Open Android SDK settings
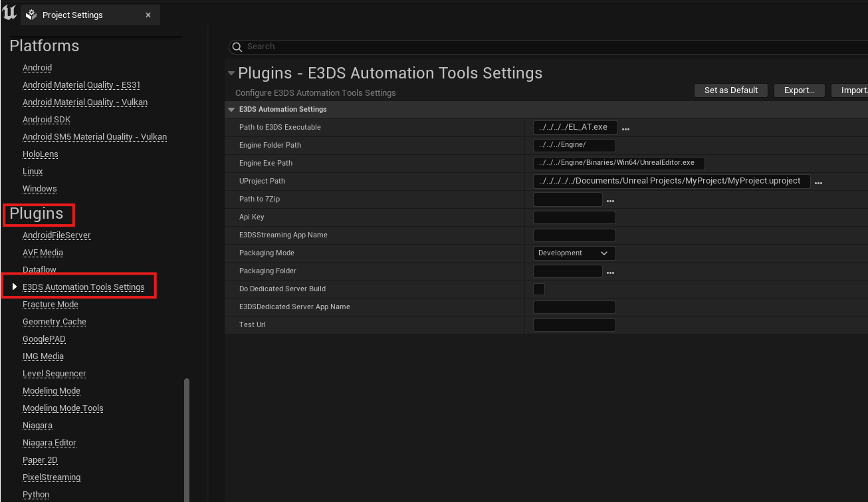This screenshot has width=868, height=502. pyautogui.click(x=47, y=120)
